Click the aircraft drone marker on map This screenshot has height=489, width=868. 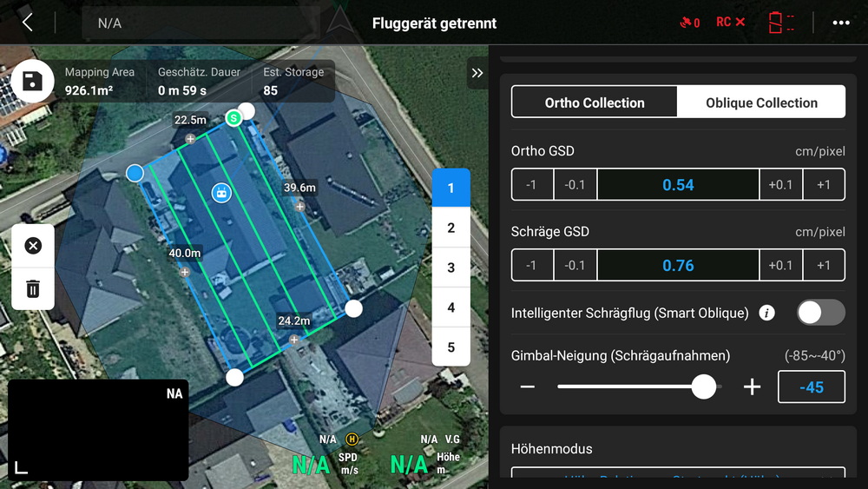click(x=221, y=194)
